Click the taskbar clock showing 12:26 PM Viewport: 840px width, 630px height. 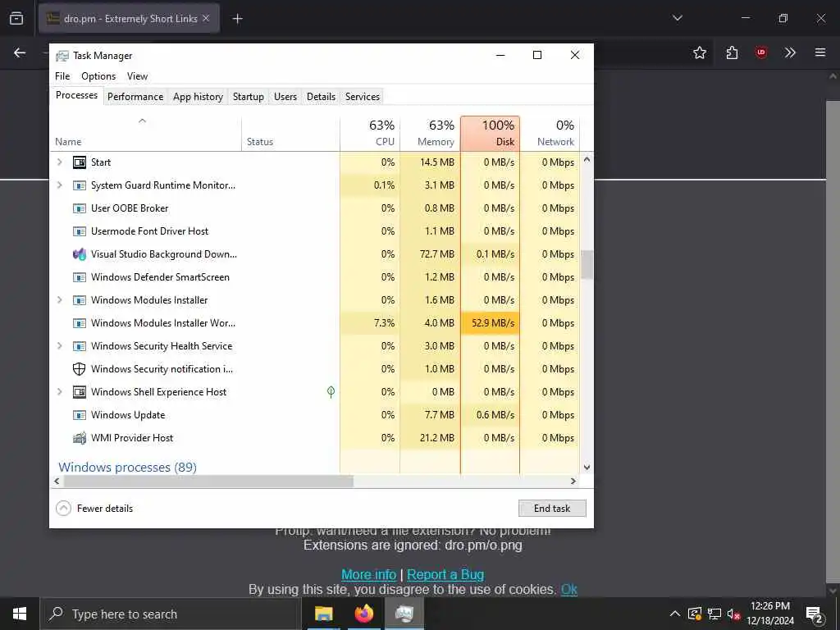tap(770, 614)
